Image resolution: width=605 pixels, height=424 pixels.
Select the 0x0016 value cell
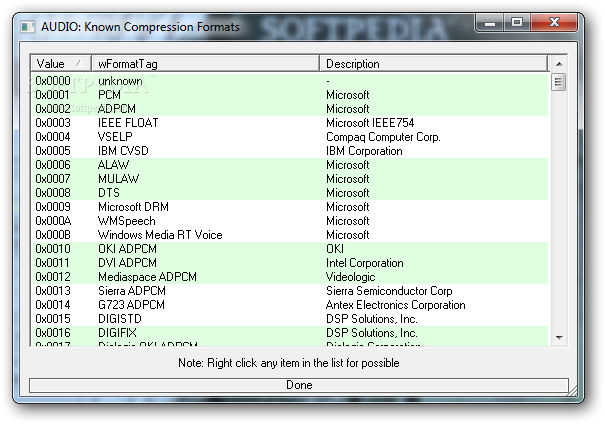(x=53, y=333)
